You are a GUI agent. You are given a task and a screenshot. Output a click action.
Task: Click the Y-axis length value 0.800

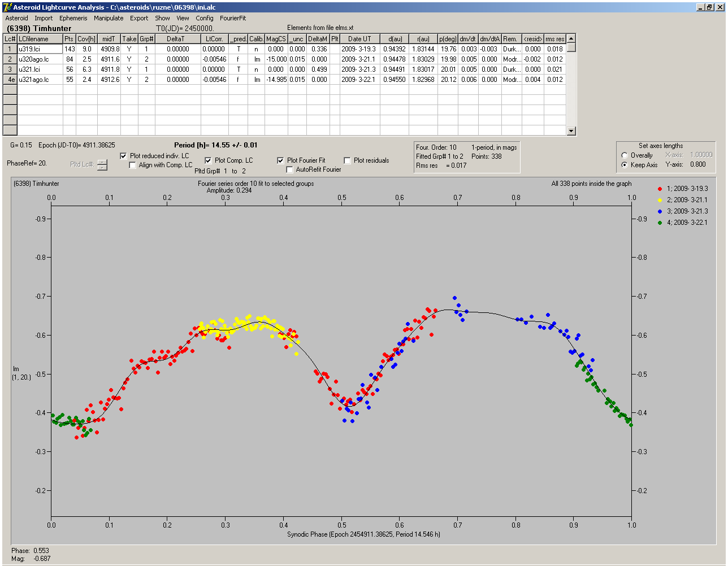pos(697,165)
